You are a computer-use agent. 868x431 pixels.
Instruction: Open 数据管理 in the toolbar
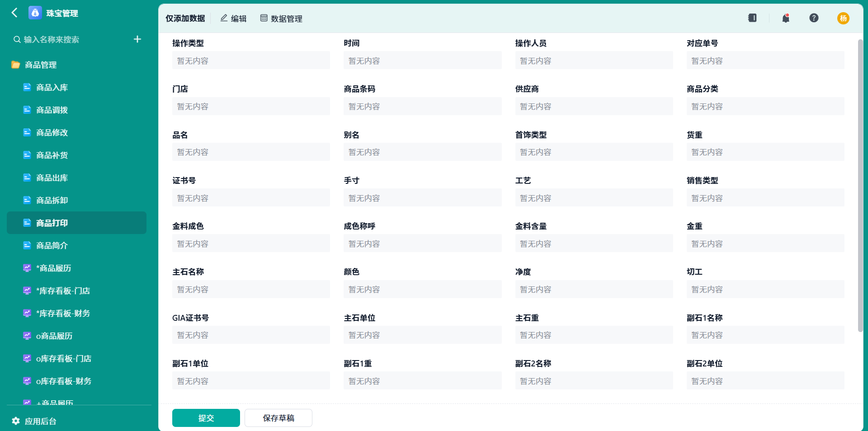pos(281,19)
